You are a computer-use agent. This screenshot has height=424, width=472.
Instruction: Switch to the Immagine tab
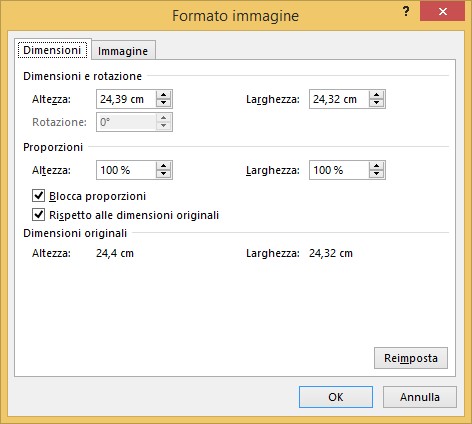(123, 51)
